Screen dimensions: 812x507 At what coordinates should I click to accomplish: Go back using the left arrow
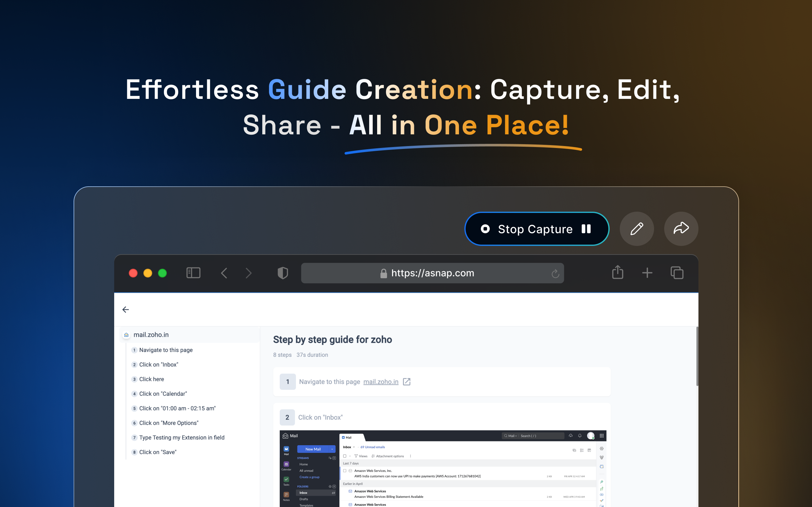(x=126, y=310)
